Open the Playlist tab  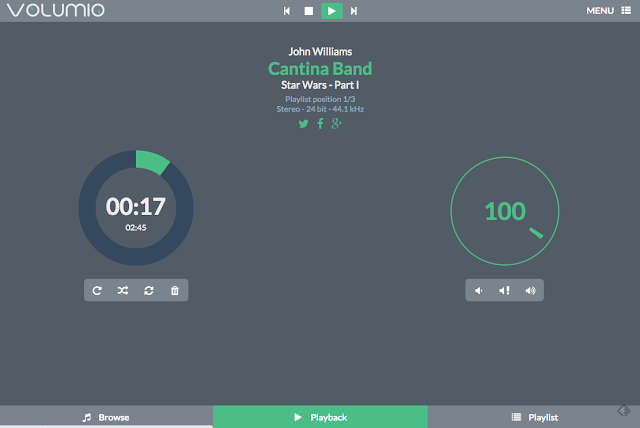[x=534, y=417]
